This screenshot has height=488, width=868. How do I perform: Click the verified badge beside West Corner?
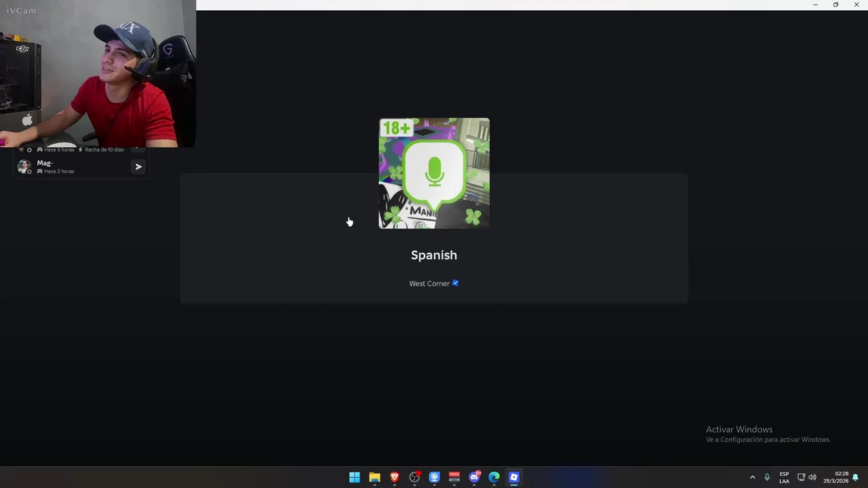(x=456, y=283)
